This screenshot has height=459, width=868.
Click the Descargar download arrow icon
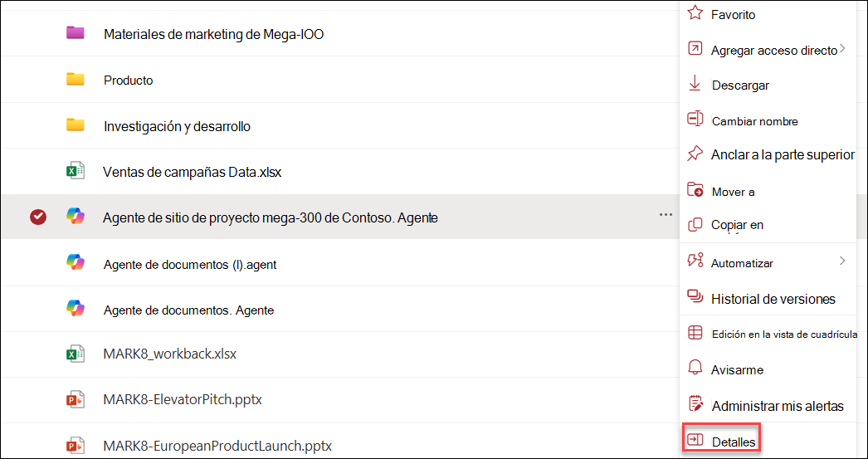pyautogui.click(x=695, y=84)
